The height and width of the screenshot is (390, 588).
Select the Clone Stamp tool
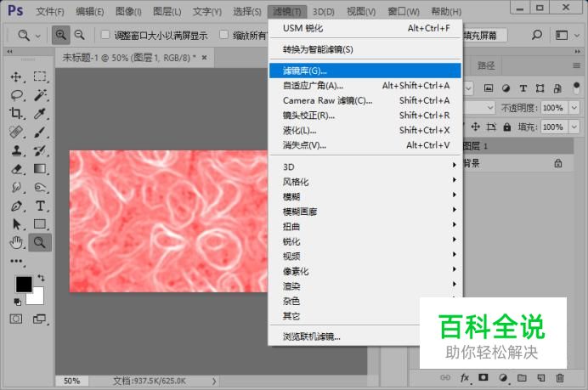click(x=16, y=150)
